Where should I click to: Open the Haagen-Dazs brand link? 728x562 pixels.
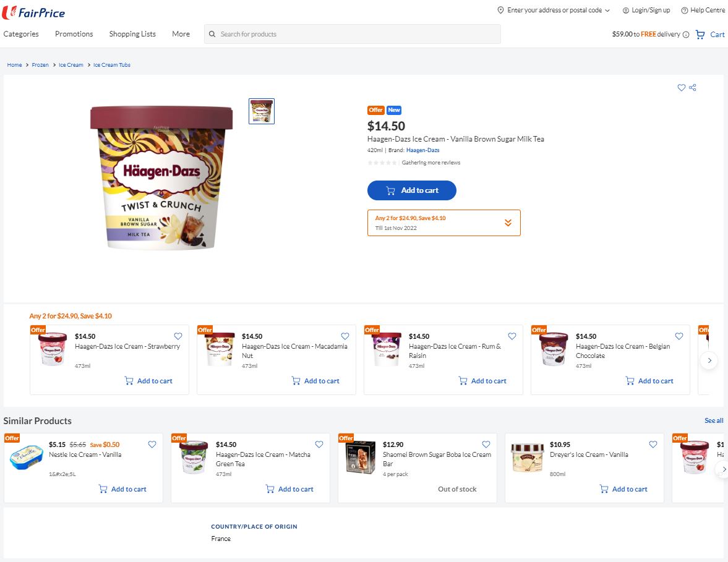pos(422,150)
